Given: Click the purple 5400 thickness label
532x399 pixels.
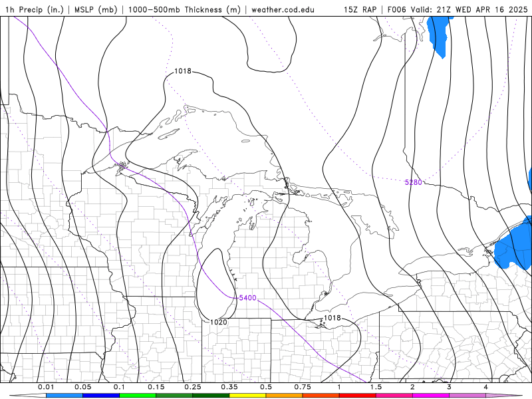Looking at the screenshot, I should (x=247, y=298).
